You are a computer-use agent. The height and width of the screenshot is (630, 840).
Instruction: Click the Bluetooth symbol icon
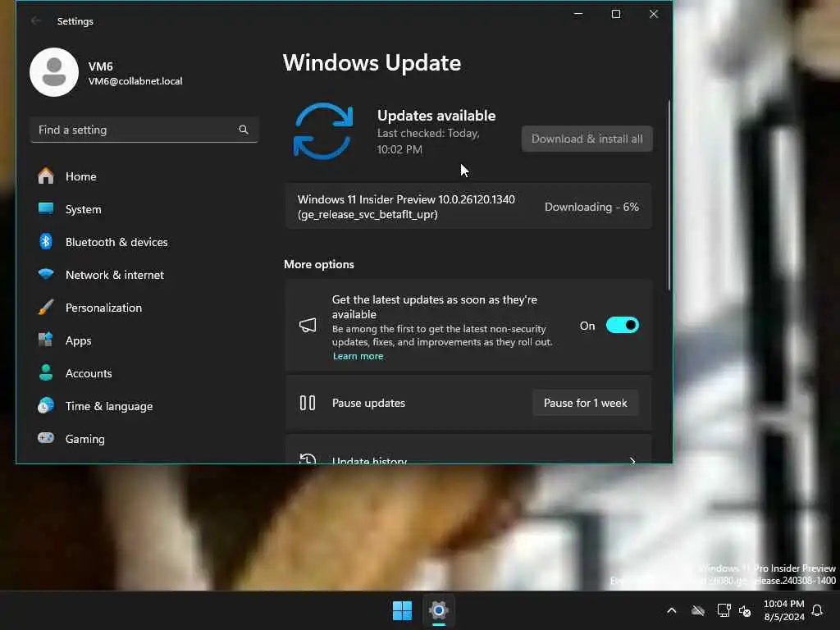click(46, 242)
